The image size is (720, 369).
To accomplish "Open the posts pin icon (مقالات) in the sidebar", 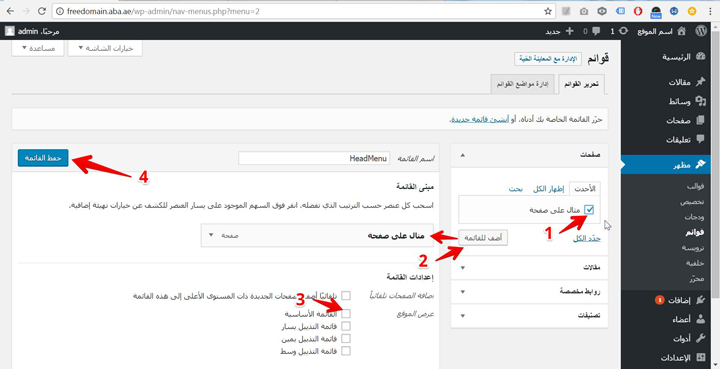I will click(700, 83).
